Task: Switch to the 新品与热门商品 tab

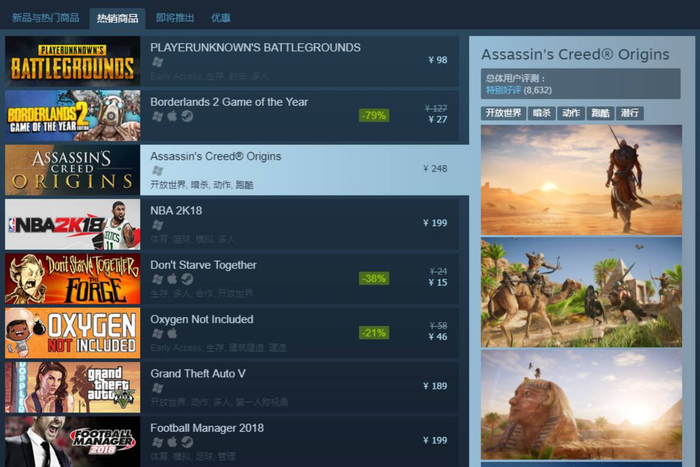Action: point(46,18)
